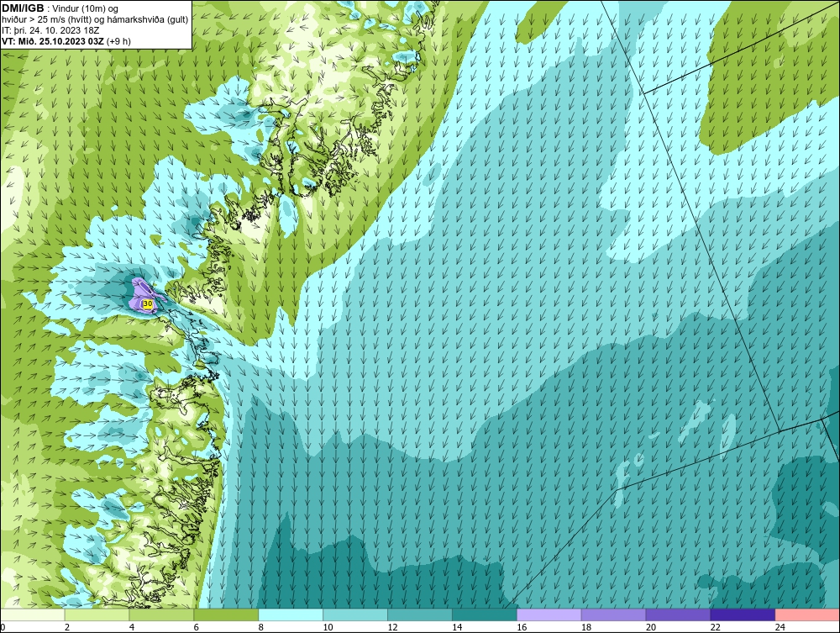Select the 16–18 m/s lavender swatch
The width and height of the screenshot is (840, 633).
point(549,615)
